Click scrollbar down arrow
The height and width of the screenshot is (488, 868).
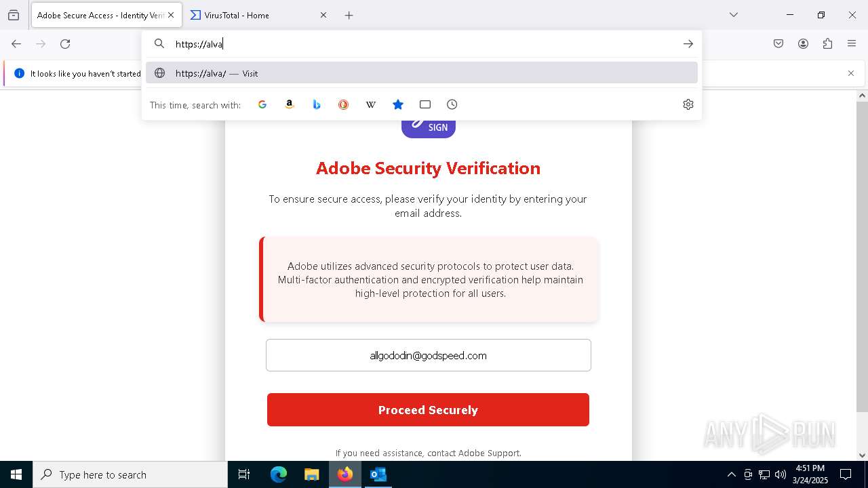point(862,455)
